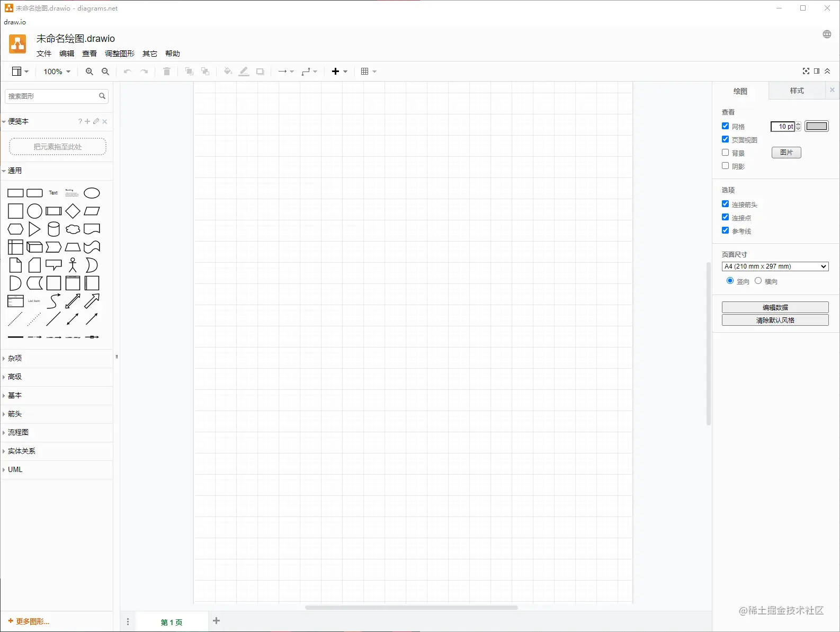Open the view layout dropdown in toolbar

tap(20, 72)
